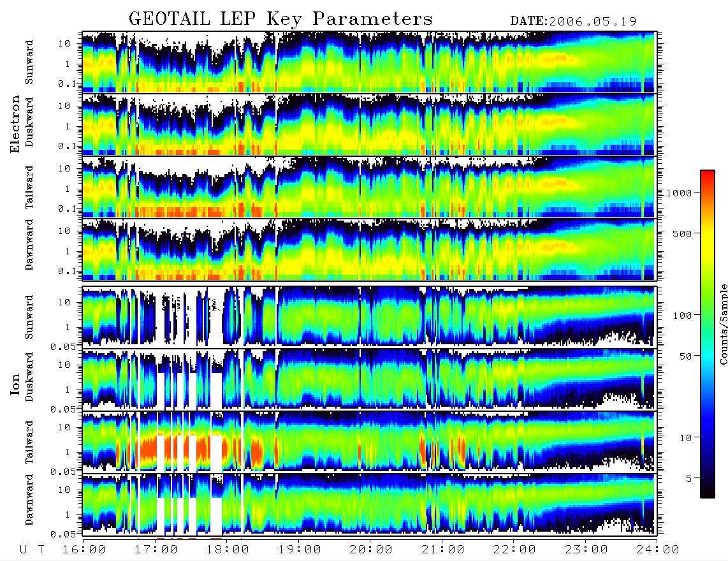Click the 22:00 time tick label
Image resolution: width=728 pixels, height=561 pixels.
tap(514, 550)
